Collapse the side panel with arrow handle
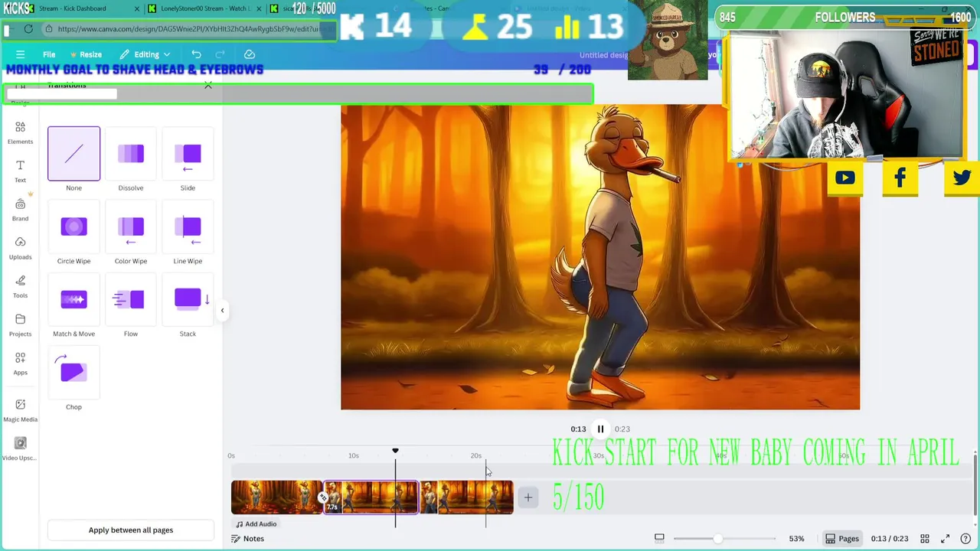Image resolution: width=980 pixels, height=551 pixels. 222,310
